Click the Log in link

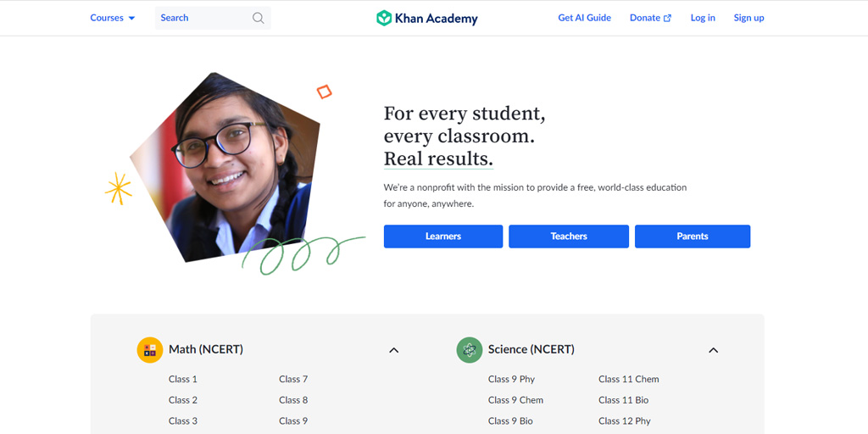point(703,18)
